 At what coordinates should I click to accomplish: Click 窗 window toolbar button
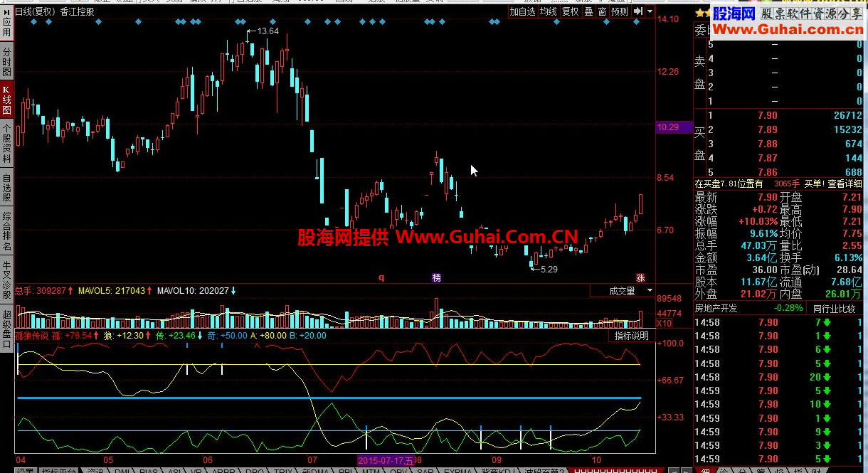click(x=602, y=11)
